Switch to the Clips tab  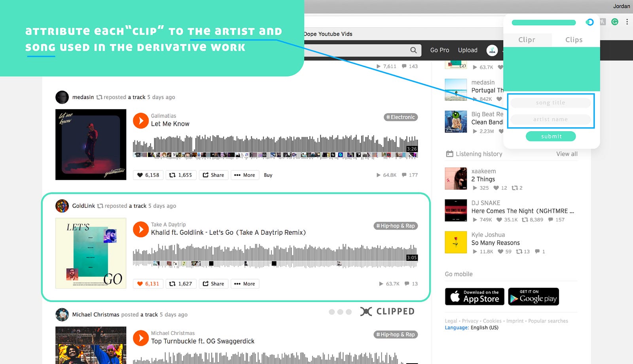[x=574, y=40]
